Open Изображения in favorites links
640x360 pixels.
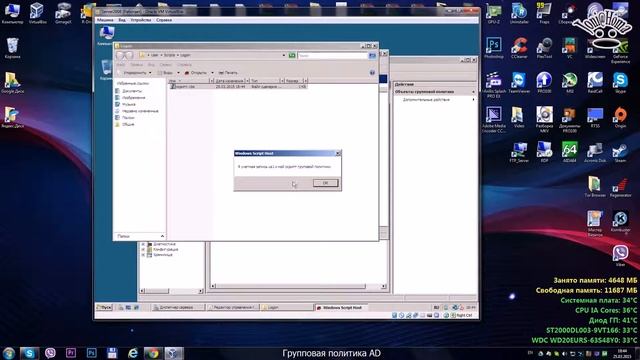click(130, 98)
